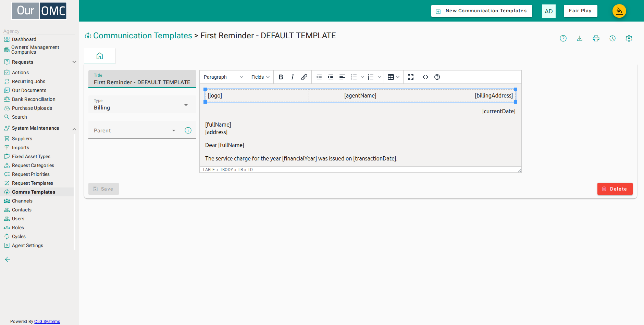Open Bank Reconciliation in sidebar
The height and width of the screenshot is (325, 644).
[x=34, y=99]
